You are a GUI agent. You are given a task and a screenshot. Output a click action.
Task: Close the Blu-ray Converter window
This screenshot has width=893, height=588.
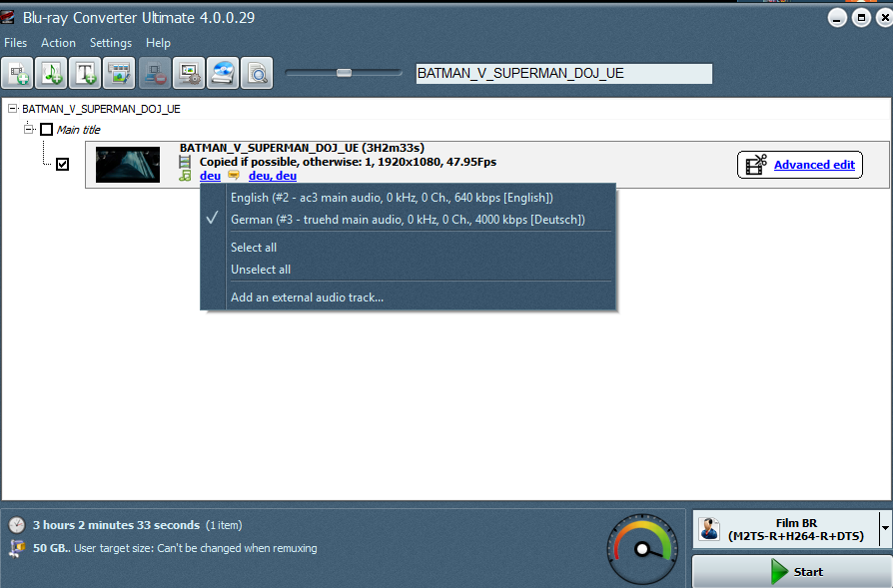pyautogui.click(x=884, y=18)
